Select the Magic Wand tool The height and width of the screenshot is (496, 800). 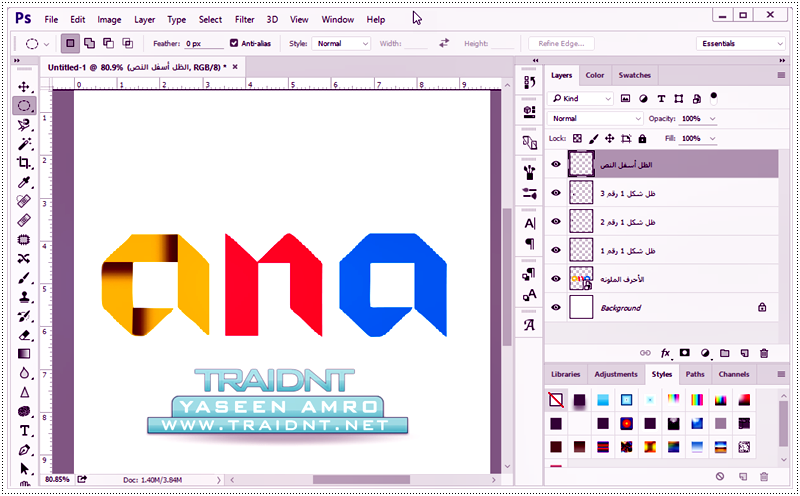click(23, 144)
